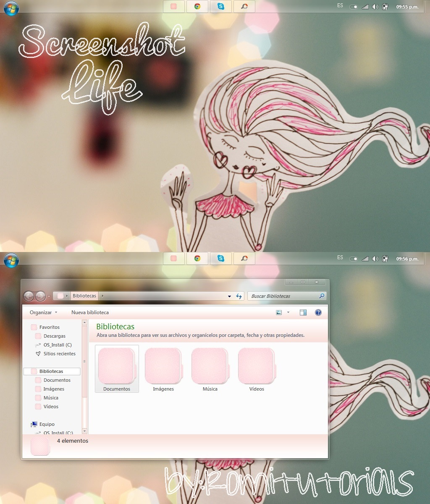Open colorful ring app on 09:55 p.m. taskbar
The height and width of the screenshot is (504, 430).
tap(244, 6)
